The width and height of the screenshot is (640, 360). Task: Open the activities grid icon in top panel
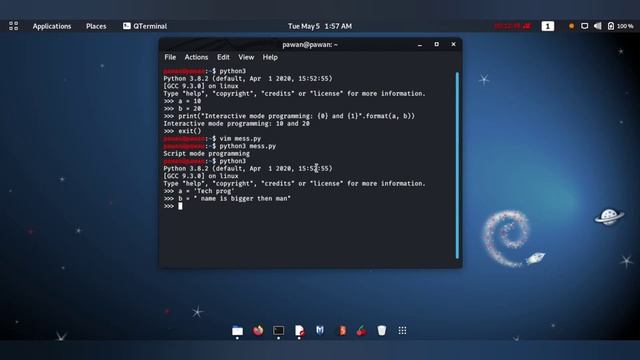tap(13, 26)
